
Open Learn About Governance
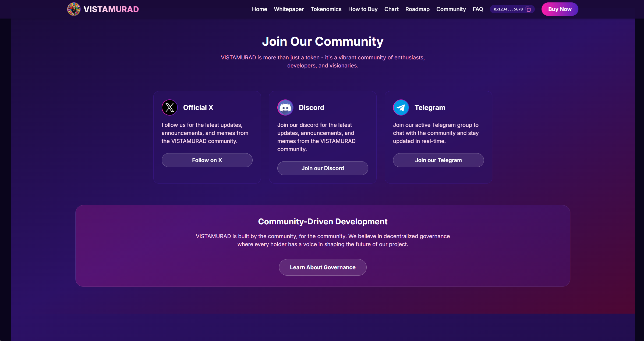(323, 267)
